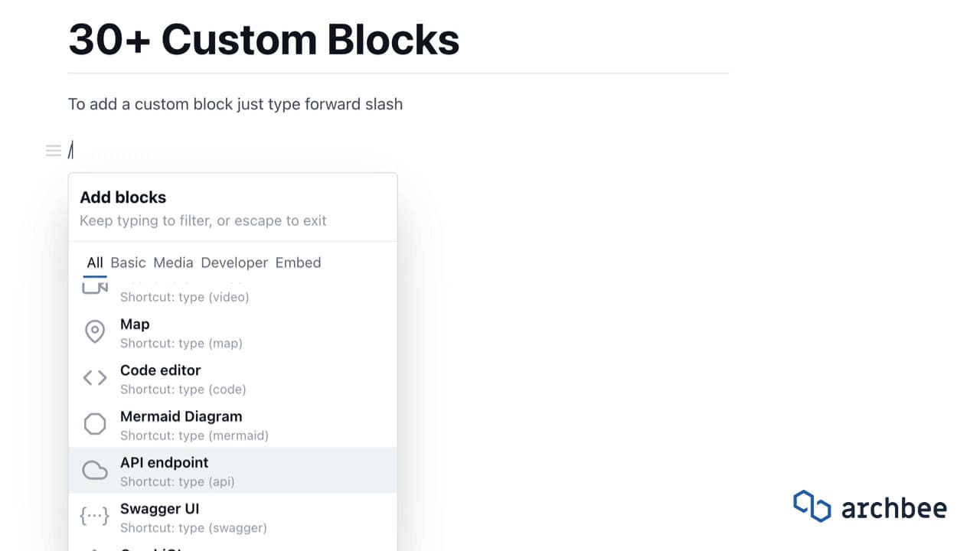The height and width of the screenshot is (551, 980).
Task: Click the Code editor angle-brackets icon
Action: (x=95, y=377)
